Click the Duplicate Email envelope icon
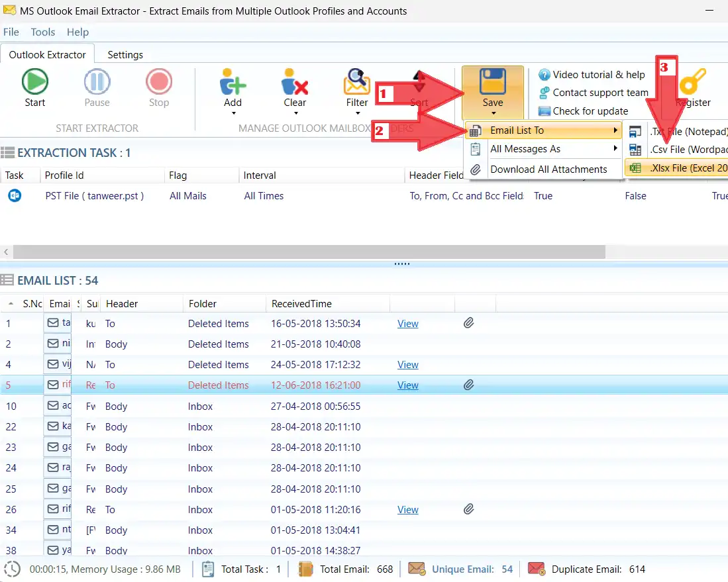 [537, 569]
